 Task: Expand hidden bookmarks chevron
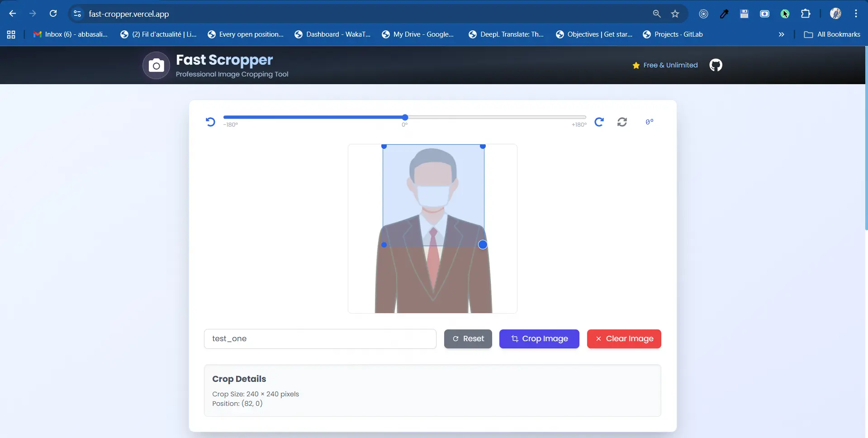click(781, 34)
